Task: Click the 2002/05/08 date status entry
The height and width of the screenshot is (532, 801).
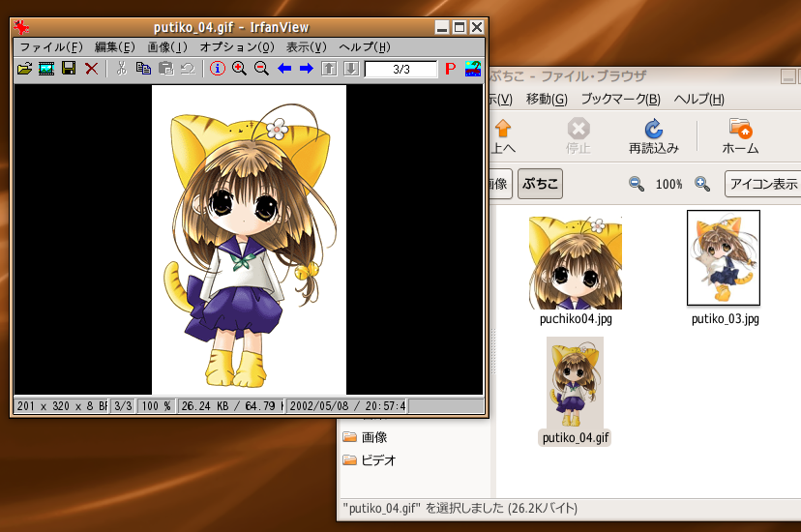Action: coord(347,406)
